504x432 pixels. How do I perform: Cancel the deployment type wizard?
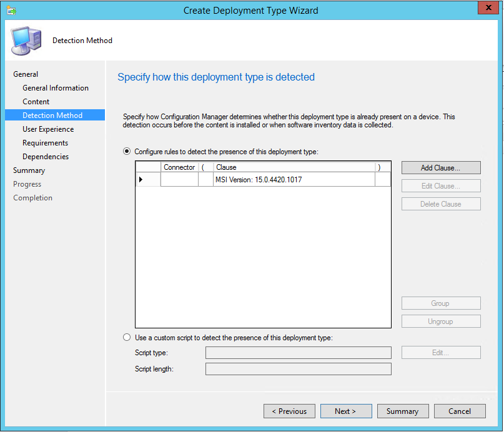pyautogui.click(x=460, y=411)
